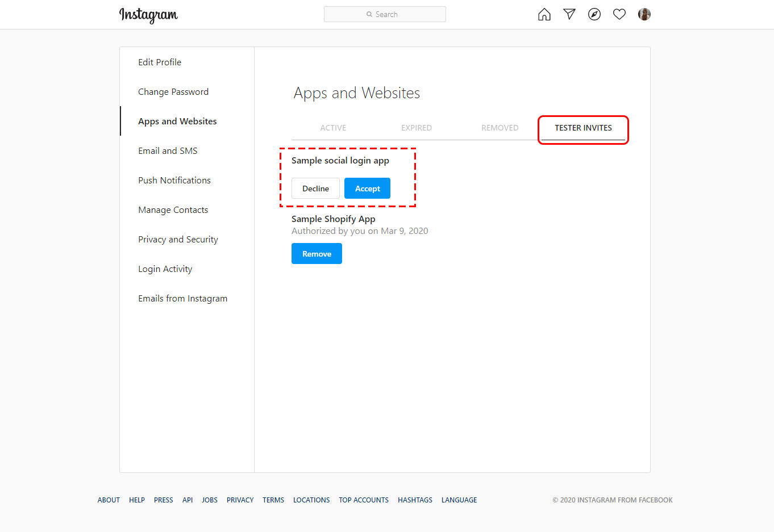Open the Explore compass icon
The height and width of the screenshot is (532, 774).
594,14
